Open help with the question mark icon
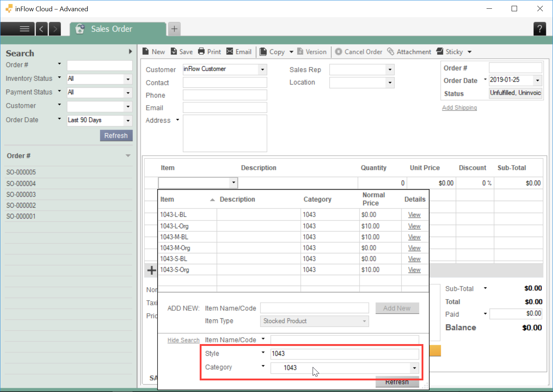Viewport: 553px width, 392px height. click(x=540, y=29)
